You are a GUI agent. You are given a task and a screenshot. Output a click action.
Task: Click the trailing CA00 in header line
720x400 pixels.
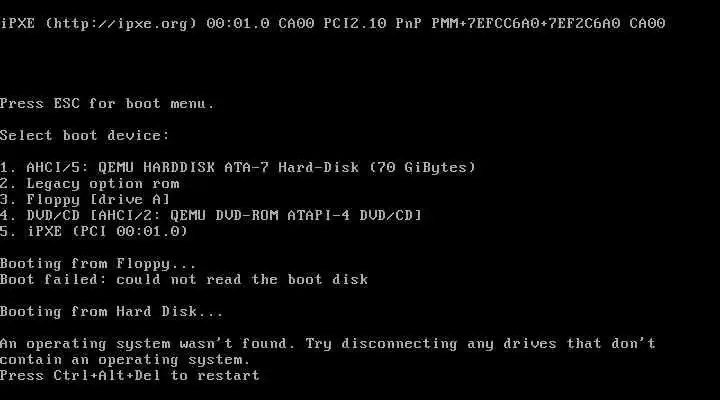(x=647, y=23)
